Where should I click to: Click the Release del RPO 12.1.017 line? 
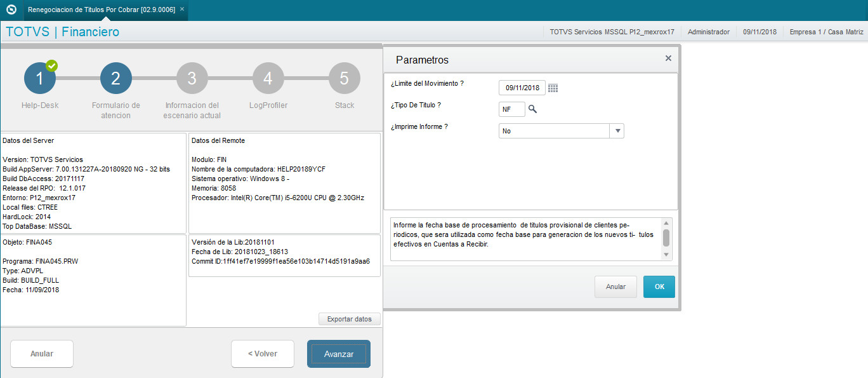coord(44,188)
